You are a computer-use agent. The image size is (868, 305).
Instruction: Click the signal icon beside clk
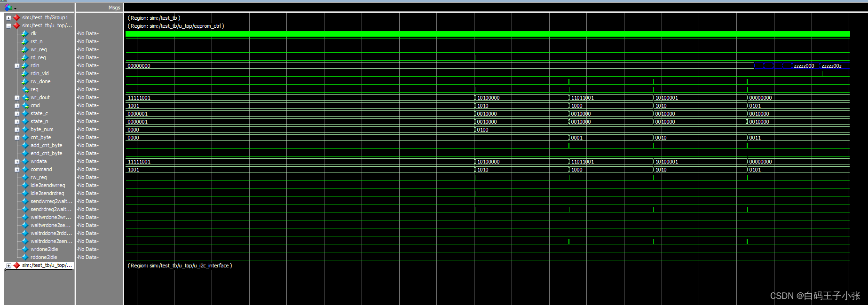coord(24,33)
